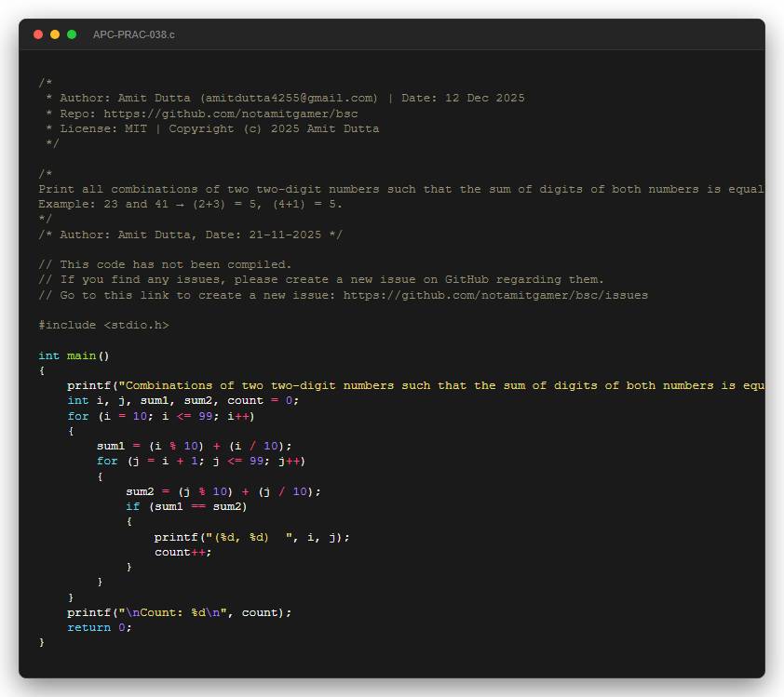Click the #include <stdio.h> line
The image size is (784, 697).
point(103,325)
